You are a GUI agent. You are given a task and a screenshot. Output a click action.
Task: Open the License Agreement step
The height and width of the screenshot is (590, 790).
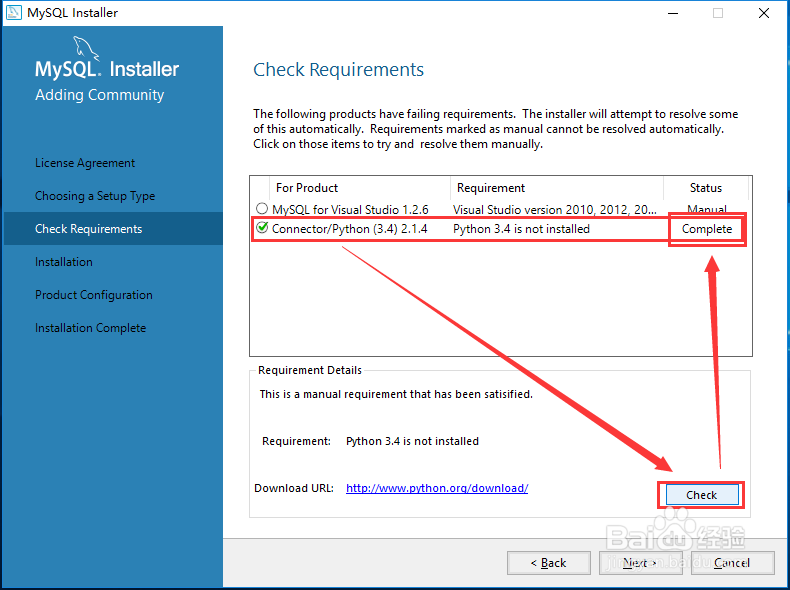click(85, 163)
